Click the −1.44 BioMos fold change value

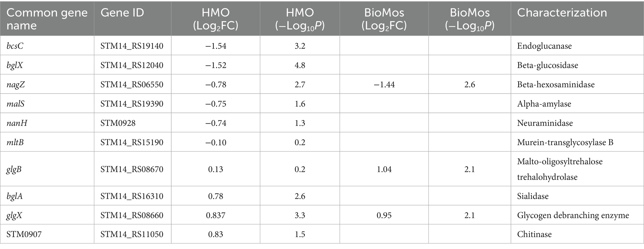coord(384,85)
